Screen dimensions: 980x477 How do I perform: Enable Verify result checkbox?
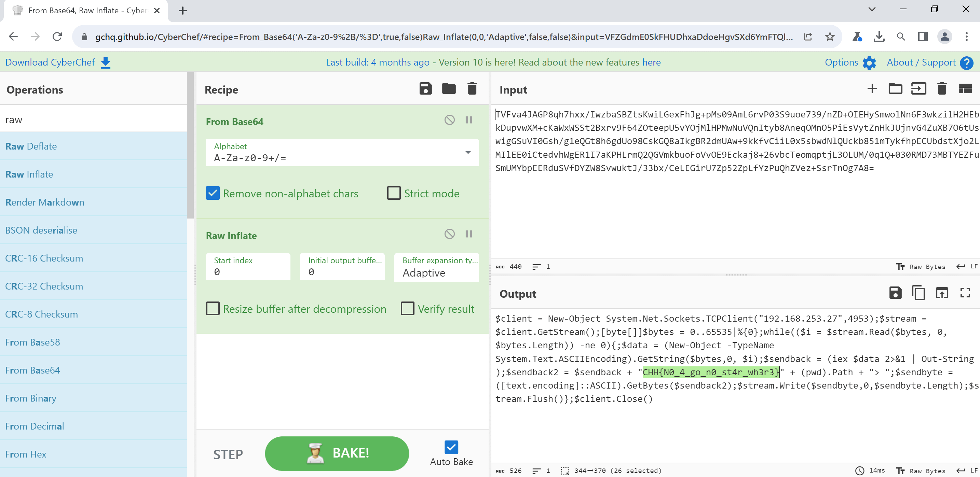coord(407,309)
